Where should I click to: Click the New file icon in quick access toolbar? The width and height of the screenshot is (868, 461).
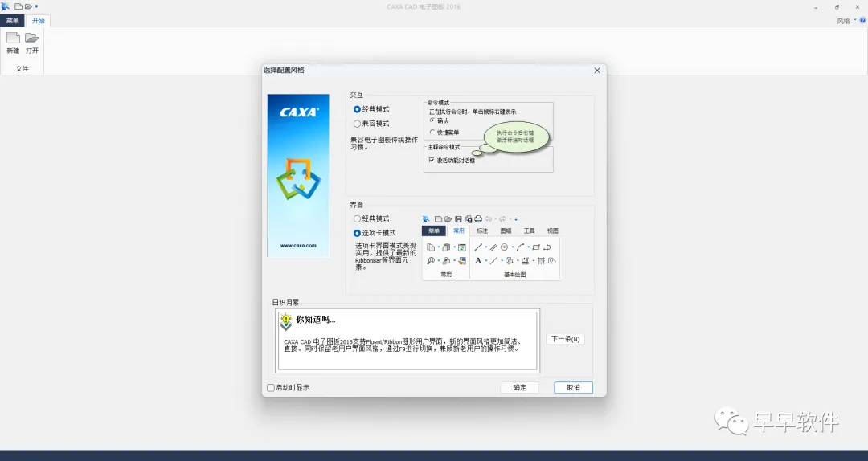[x=18, y=6]
